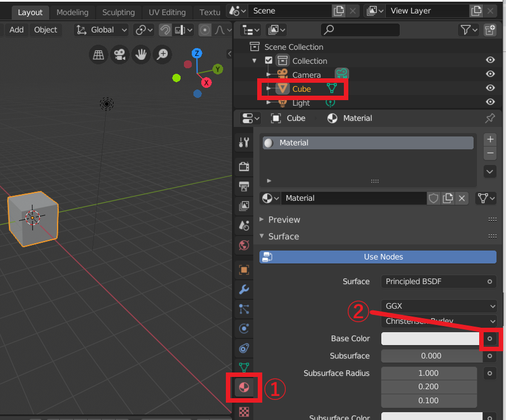Open the Texture properties checker tab

(244, 412)
